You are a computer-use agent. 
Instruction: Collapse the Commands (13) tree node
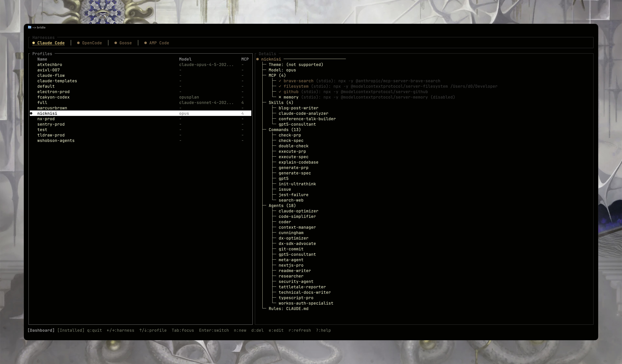click(284, 130)
